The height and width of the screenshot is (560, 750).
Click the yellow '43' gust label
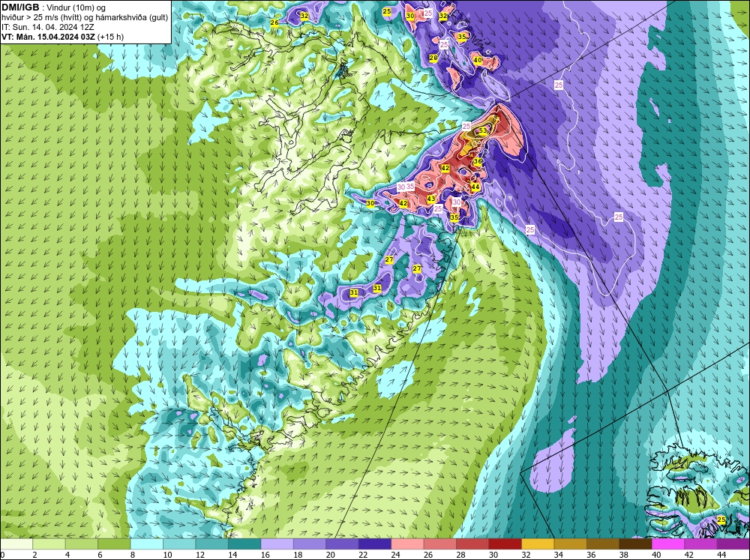click(x=431, y=199)
